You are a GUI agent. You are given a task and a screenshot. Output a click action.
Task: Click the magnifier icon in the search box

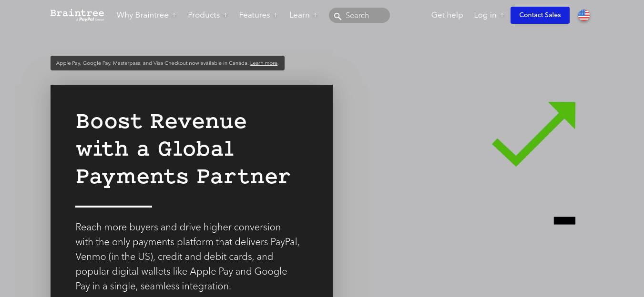(337, 16)
